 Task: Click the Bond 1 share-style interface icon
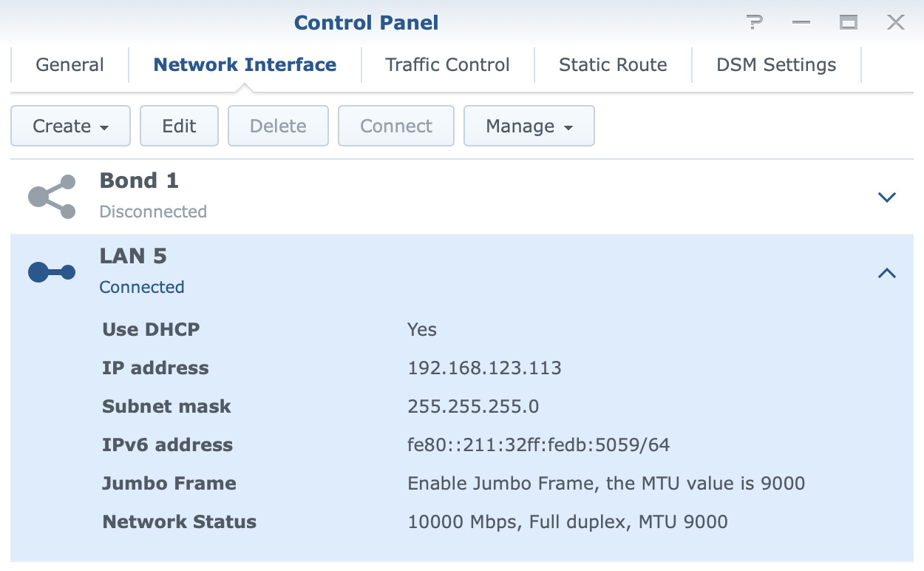(x=52, y=197)
